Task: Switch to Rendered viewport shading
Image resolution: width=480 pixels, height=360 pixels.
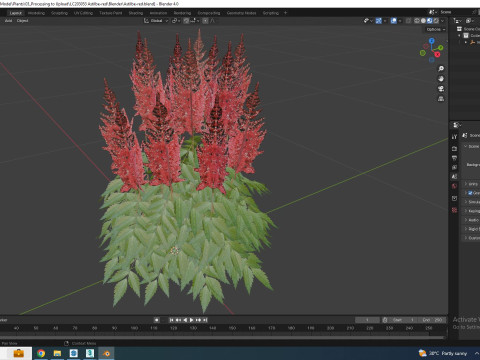Action: pyautogui.click(x=436, y=21)
